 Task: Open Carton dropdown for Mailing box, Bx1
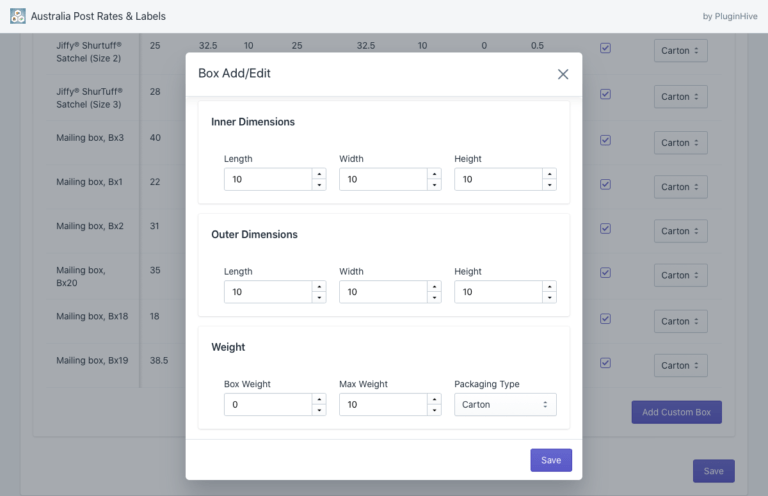680,187
